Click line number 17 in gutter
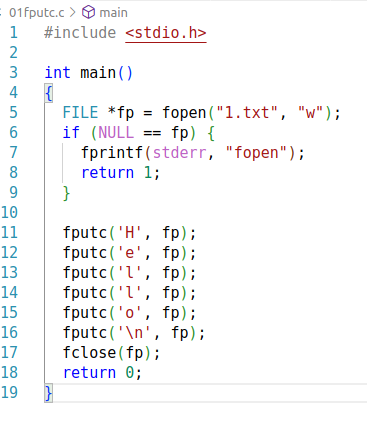 [x=9, y=353]
